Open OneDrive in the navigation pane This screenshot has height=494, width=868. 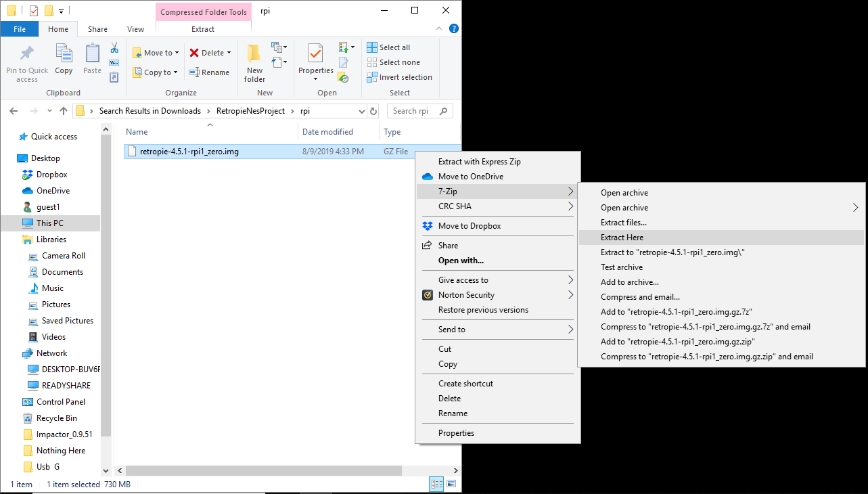[x=53, y=191]
